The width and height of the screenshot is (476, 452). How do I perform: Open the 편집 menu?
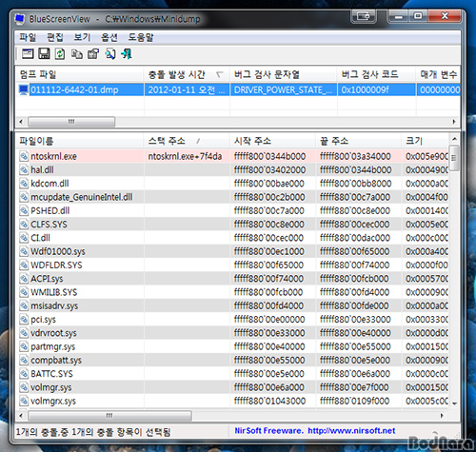click(55, 37)
